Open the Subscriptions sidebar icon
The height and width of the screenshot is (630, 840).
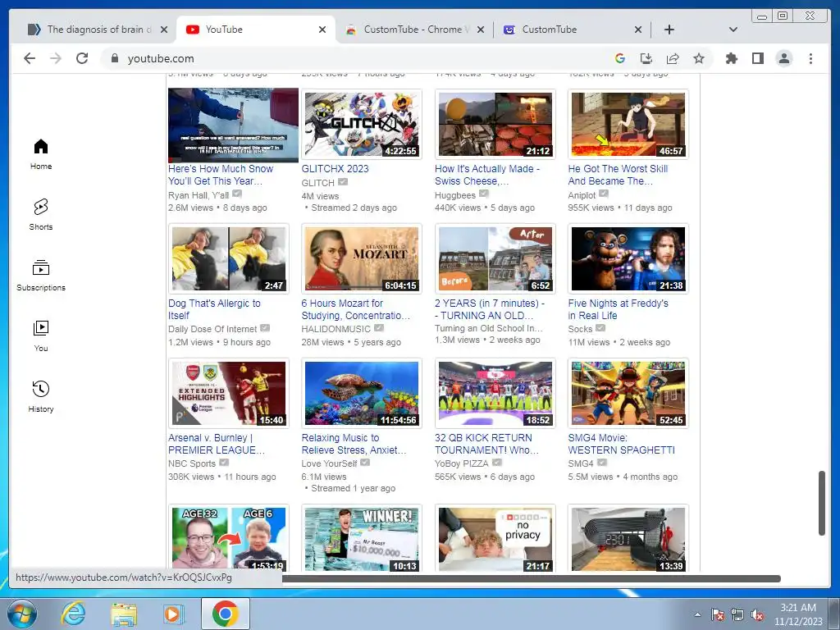coord(41,276)
